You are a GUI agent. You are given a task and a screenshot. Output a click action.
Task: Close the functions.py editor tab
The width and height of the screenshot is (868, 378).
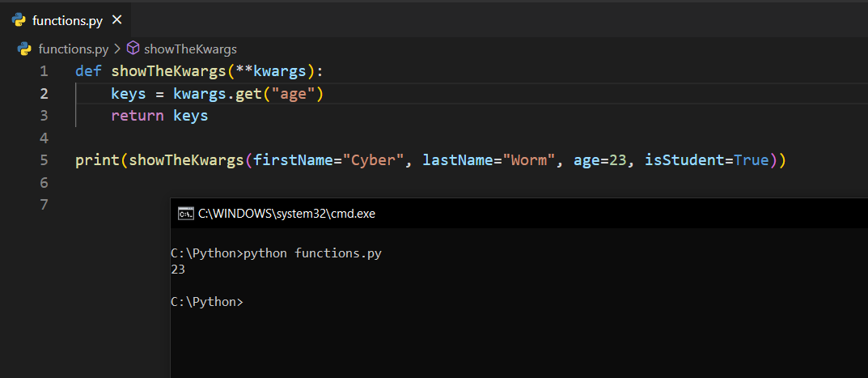click(x=117, y=19)
